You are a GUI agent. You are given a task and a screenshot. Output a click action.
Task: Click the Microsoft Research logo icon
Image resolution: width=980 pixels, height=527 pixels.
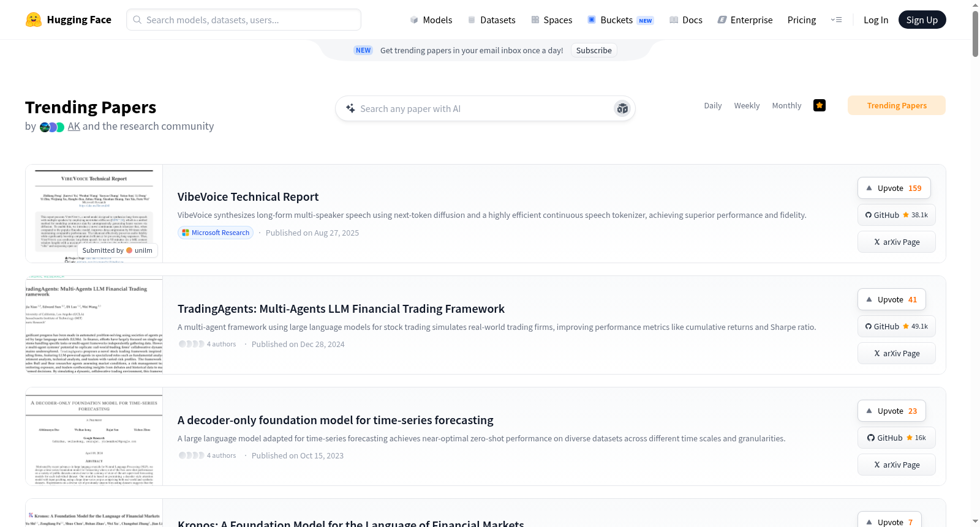pyautogui.click(x=186, y=233)
